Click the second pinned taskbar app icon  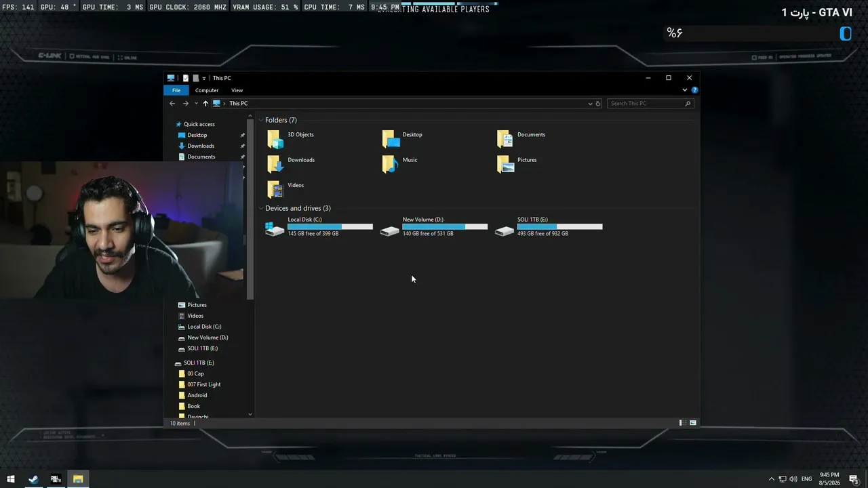click(56, 479)
